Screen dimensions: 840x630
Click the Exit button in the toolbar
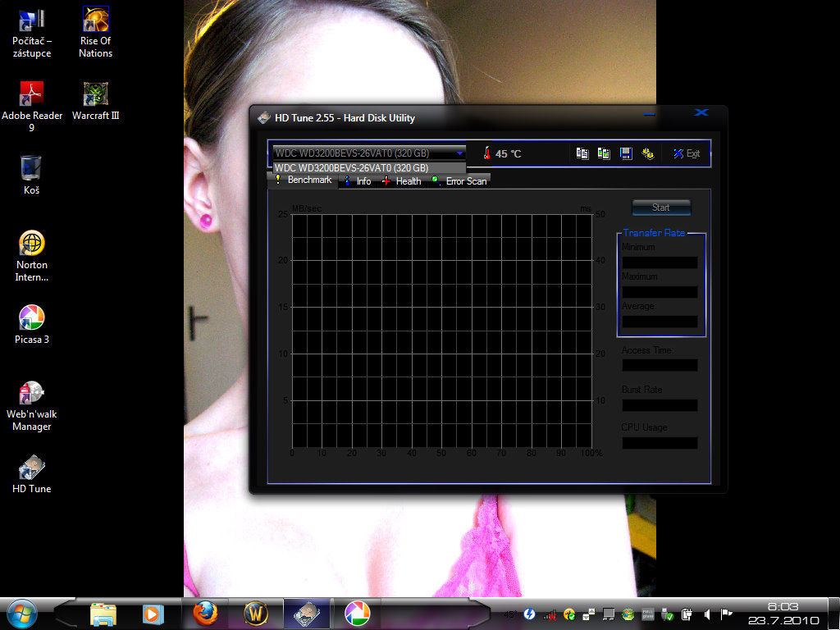click(x=687, y=153)
